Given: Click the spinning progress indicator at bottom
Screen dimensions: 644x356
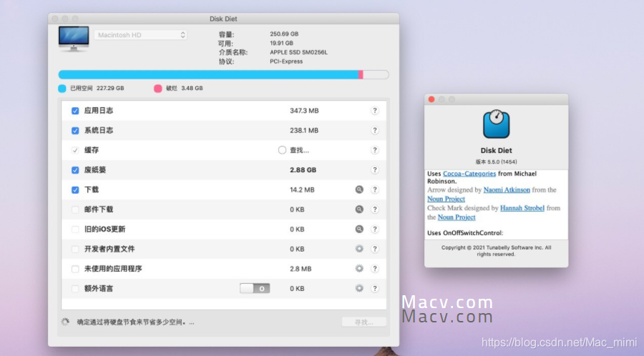Looking at the screenshot, I should point(65,322).
